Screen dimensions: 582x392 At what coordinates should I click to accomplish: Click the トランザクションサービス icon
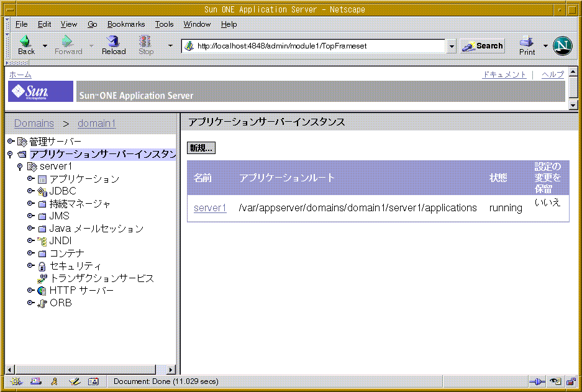coord(42,278)
